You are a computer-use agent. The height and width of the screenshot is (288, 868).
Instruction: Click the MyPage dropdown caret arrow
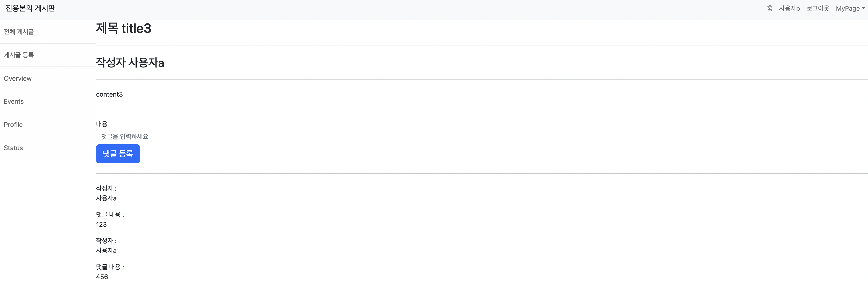pos(863,8)
